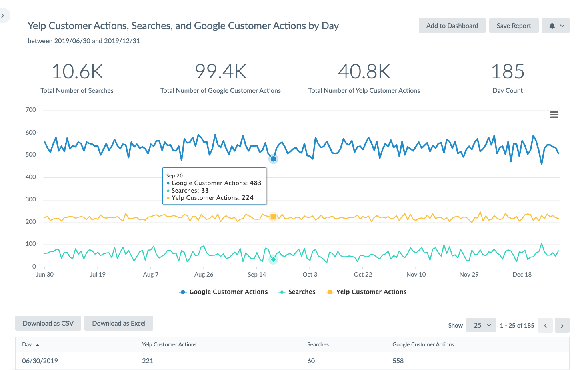The width and height of the screenshot is (588, 370).
Task: Click the 10.6K total searches value
Action: (77, 72)
